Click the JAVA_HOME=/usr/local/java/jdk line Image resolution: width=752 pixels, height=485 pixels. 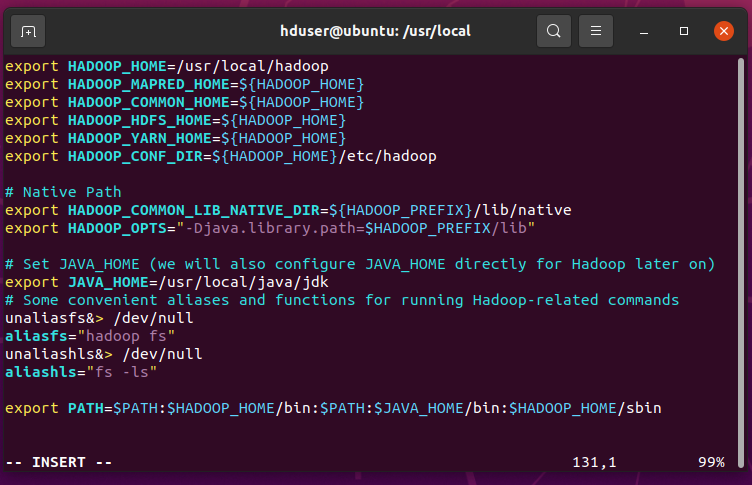click(167, 282)
